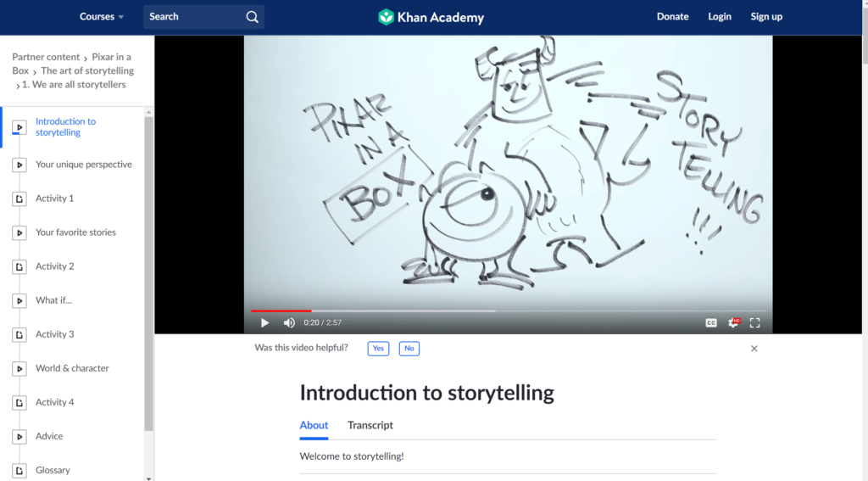The height and width of the screenshot is (481, 868).
Task: Open the Advice lesson
Action: coord(49,436)
